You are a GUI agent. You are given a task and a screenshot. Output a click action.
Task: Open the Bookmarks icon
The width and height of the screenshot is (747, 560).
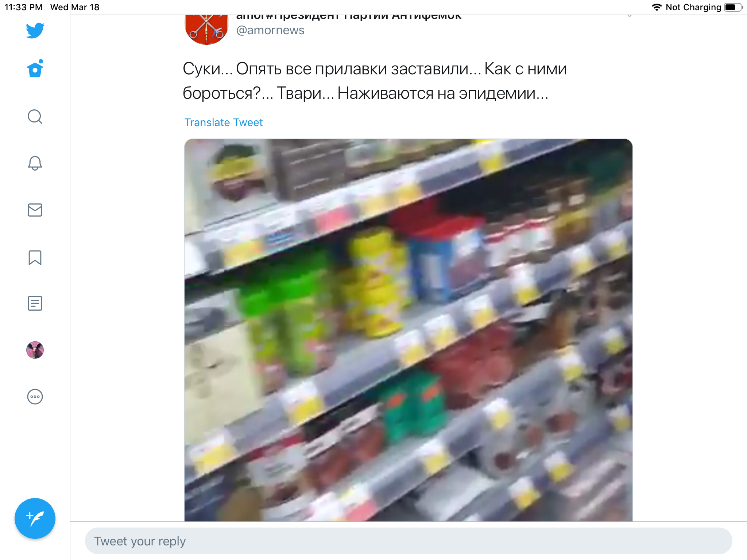[x=35, y=257]
